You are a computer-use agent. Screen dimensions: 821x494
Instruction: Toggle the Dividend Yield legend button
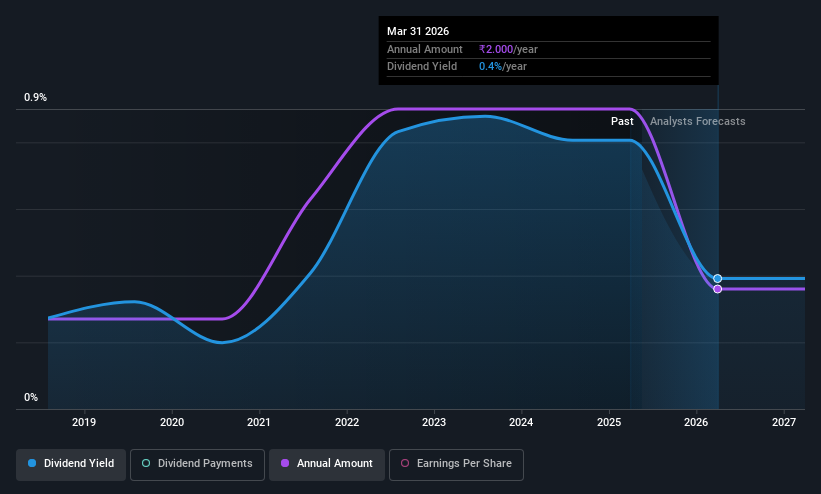[71, 465]
